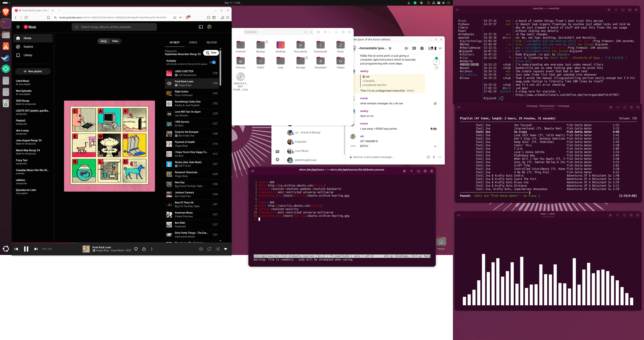Click the cast to TV icon
The width and height of the screenshot is (644, 340).
pyautogui.click(x=200, y=27)
